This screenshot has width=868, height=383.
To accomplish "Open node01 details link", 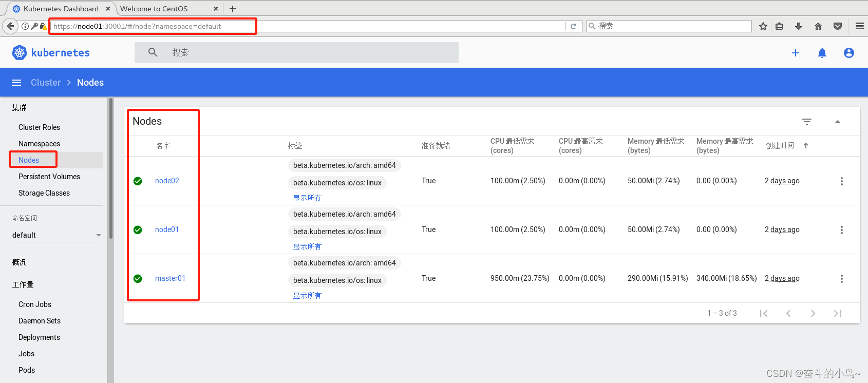I will click(167, 229).
